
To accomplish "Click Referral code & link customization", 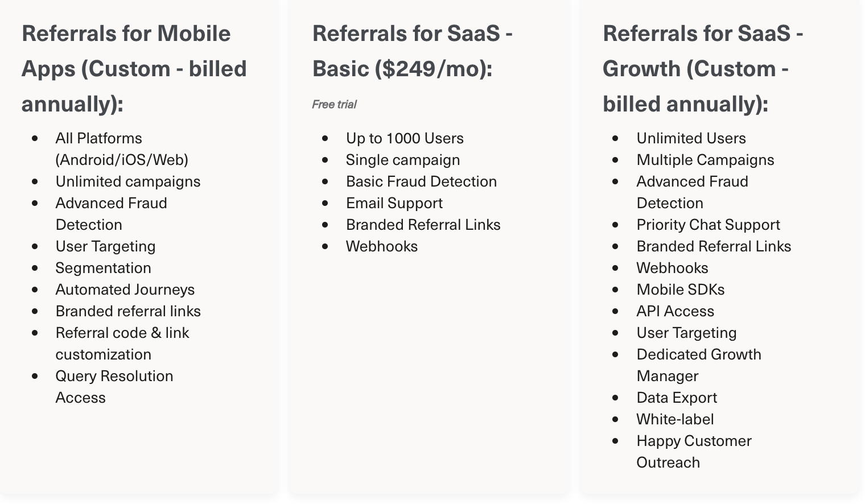I will point(122,344).
